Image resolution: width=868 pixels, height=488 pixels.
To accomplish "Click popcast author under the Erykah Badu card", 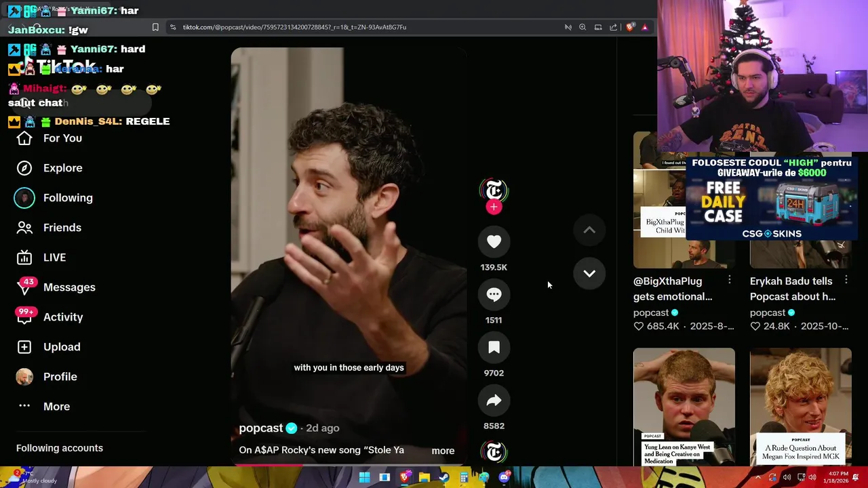I will 768,312.
